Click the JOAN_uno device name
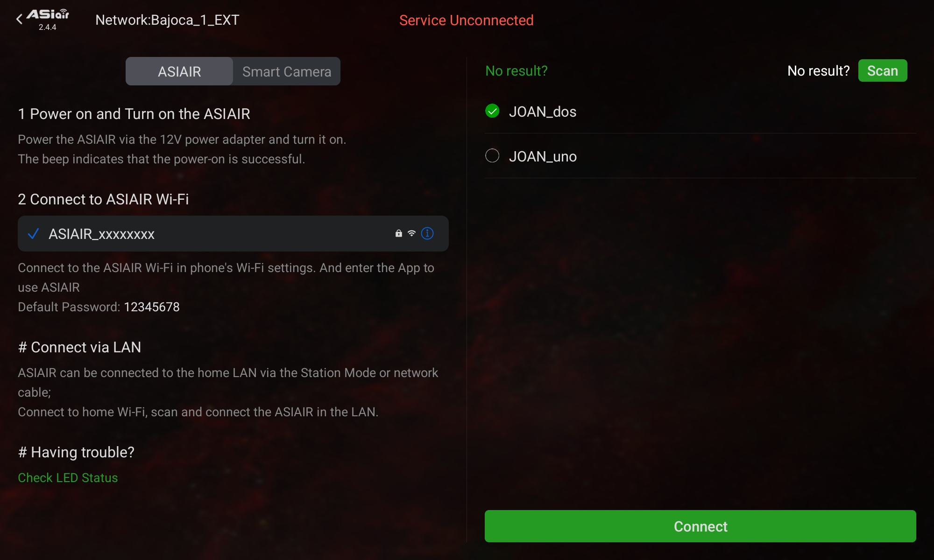Image resolution: width=934 pixels, height=560 pixels. 543,157
